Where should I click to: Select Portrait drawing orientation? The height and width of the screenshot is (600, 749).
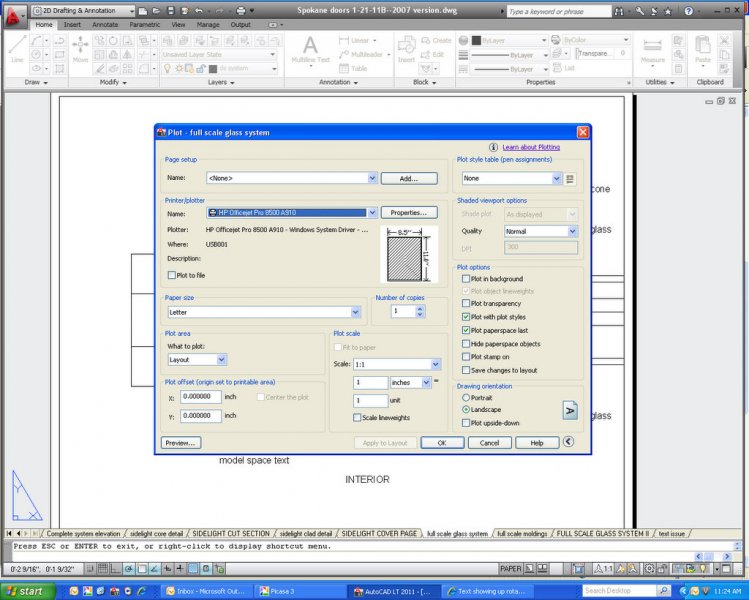(466, 397)
